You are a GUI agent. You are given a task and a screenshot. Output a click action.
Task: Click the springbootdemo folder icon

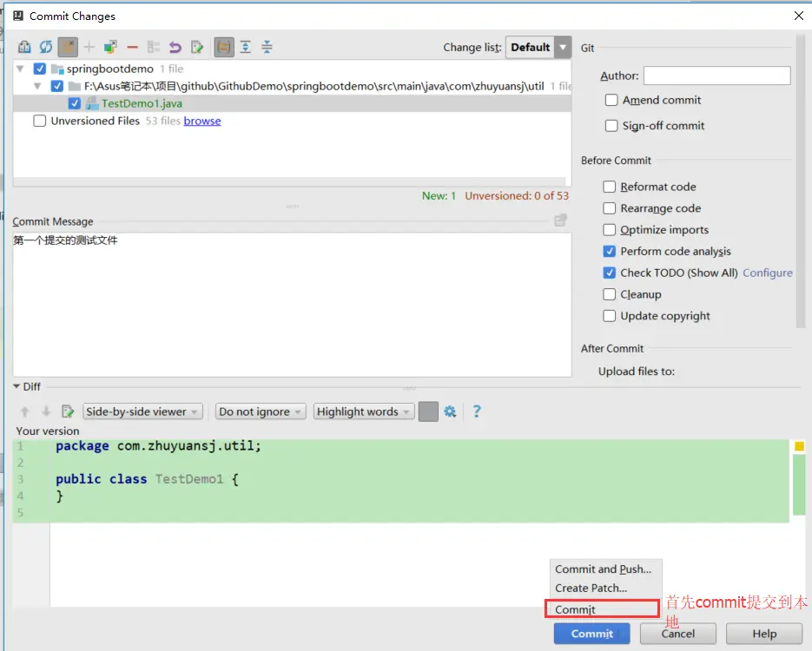coord(57,69)
